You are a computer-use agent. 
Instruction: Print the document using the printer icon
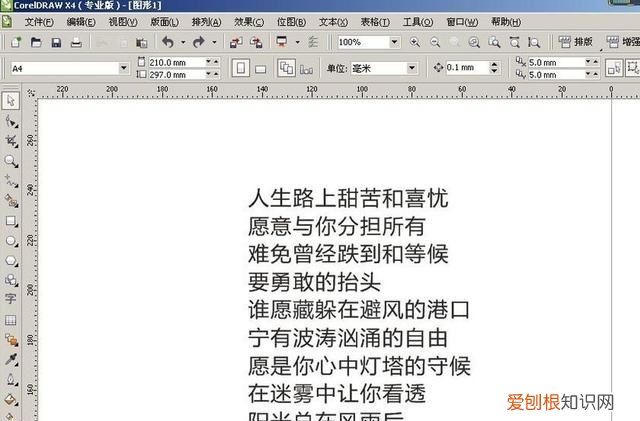(76, 42)
